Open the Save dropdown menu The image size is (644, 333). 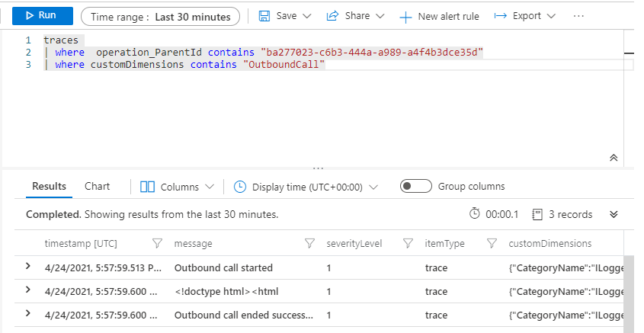pyautogui.click(x=285, y=16)
